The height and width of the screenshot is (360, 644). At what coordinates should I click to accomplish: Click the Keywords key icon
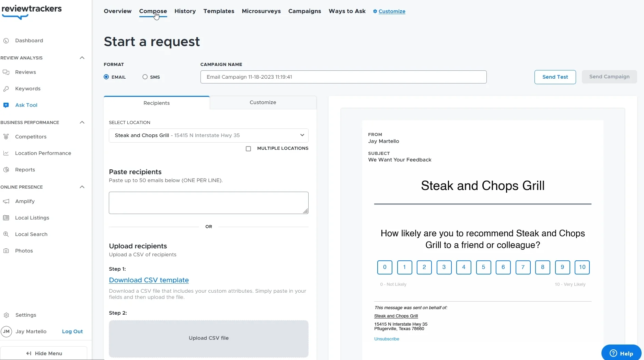point(6,89)
